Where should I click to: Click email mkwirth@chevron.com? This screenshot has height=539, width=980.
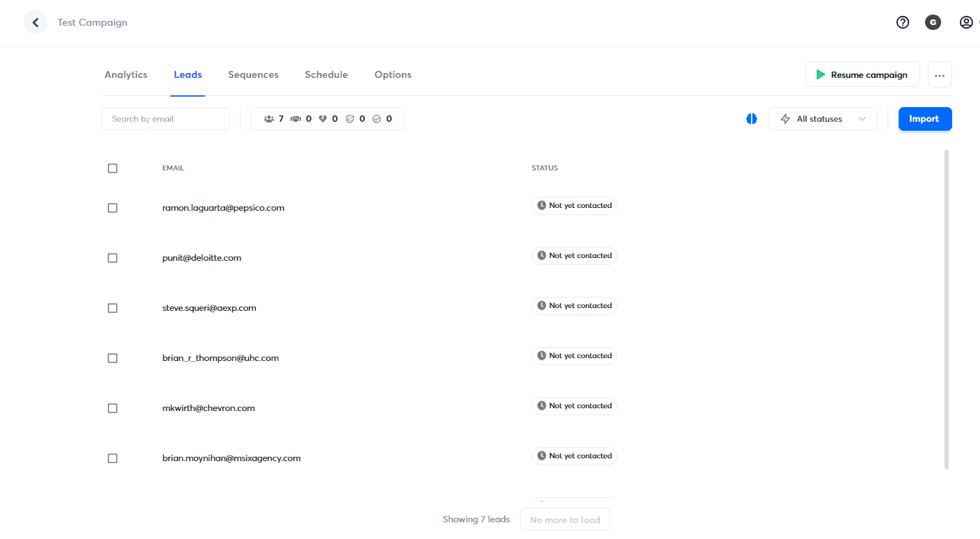(x=209, y=408)
